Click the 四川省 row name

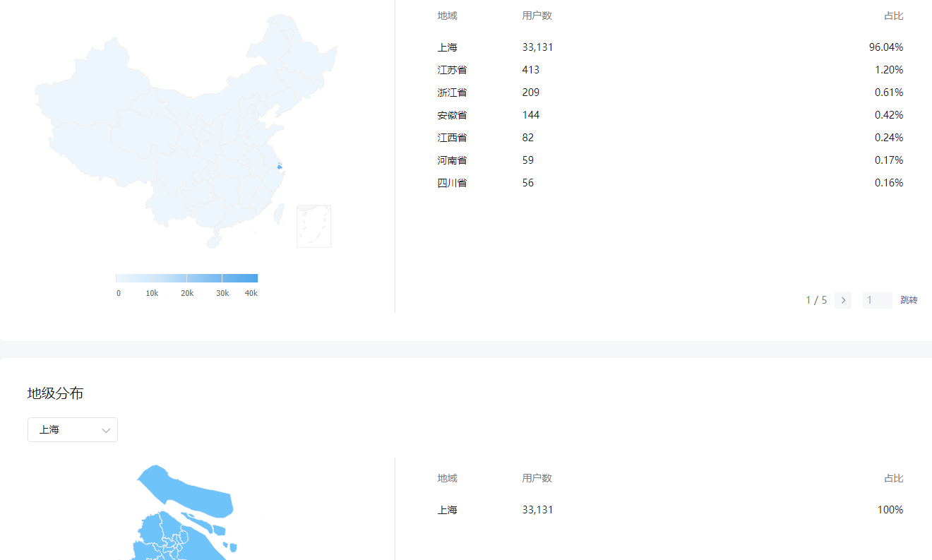pos(452,183)
